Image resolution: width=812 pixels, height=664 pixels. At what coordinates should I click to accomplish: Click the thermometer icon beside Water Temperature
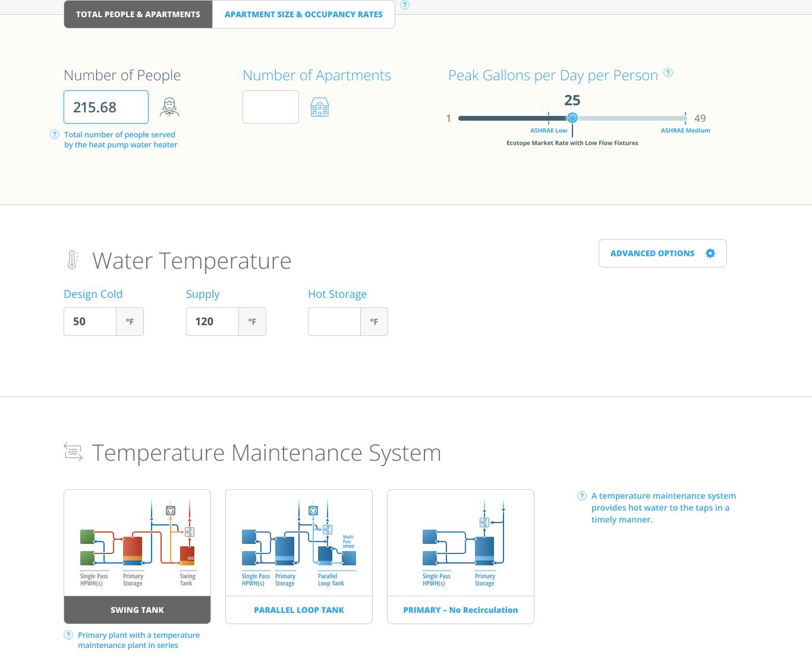click(x=72, y=260)
